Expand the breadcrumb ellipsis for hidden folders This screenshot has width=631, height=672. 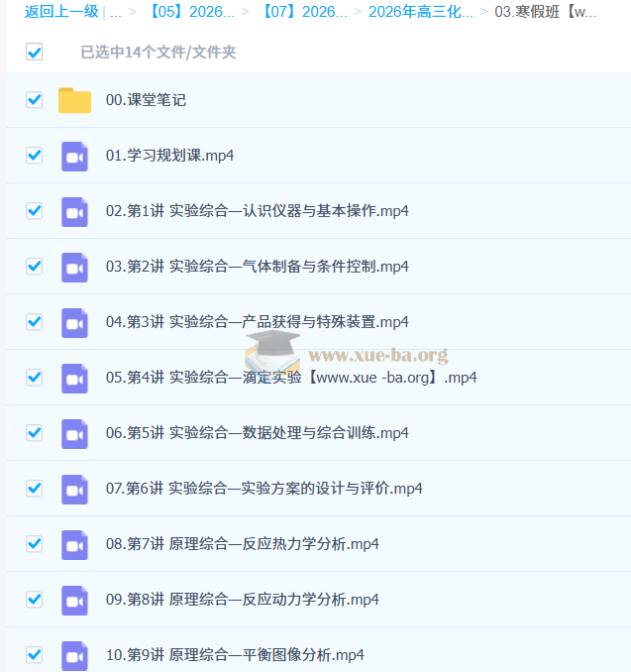click(116, 13)
